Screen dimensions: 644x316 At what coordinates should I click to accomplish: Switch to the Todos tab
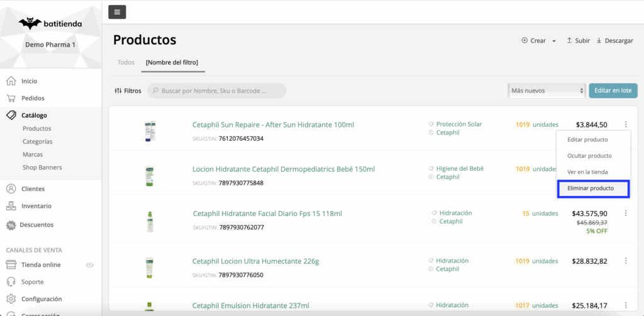click(x=126, y=62)
